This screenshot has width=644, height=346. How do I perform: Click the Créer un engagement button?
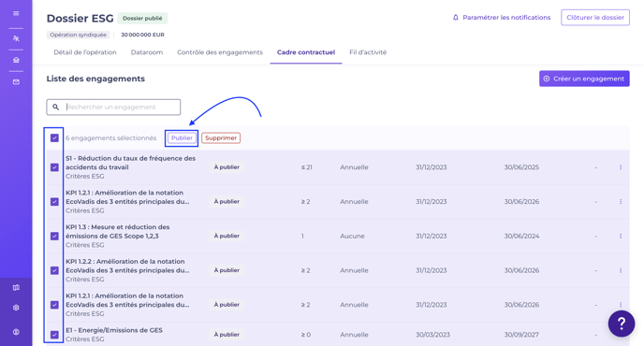pos(584,79)
